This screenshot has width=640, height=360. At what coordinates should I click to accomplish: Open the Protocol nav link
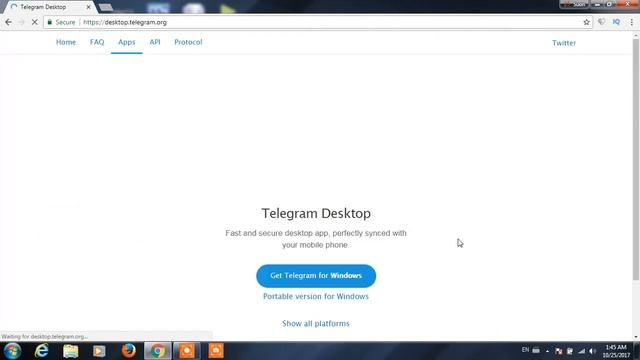pyautogui.click(x=188, y=42)
